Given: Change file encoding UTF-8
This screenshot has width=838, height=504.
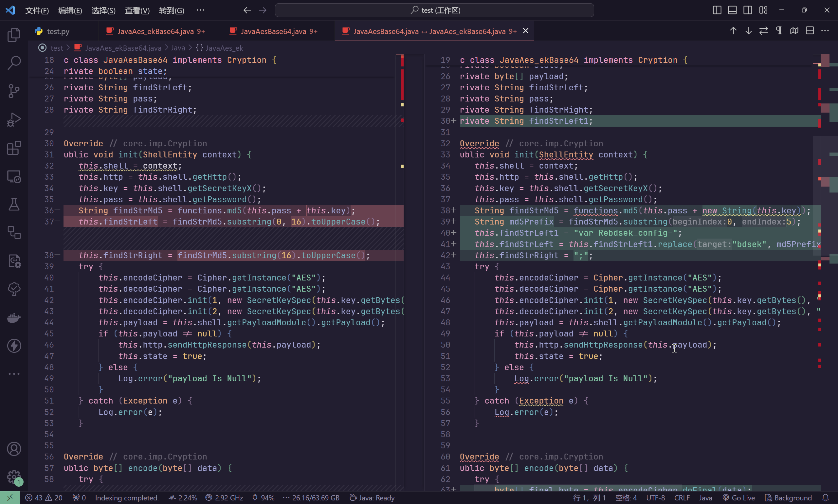Looking at the screenshot, I should pyautogui.click(x=655, y=497).
